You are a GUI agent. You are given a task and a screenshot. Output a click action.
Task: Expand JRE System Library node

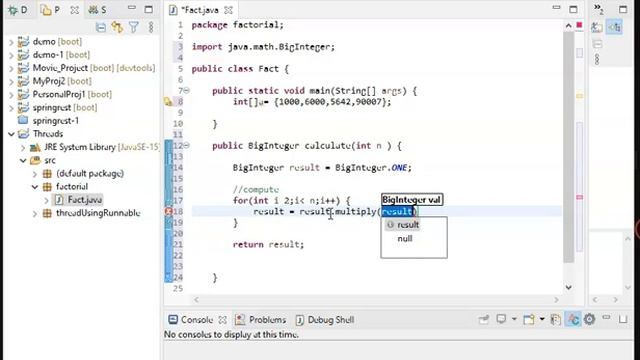point(23,147)
